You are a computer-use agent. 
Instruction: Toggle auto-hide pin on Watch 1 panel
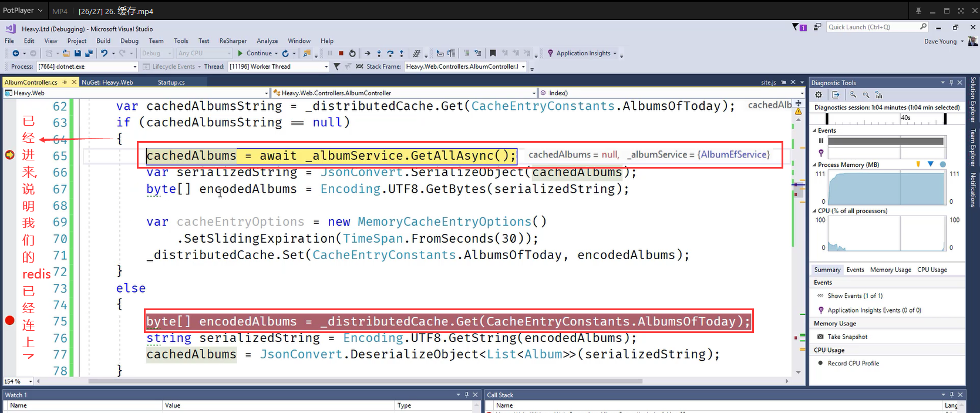pos(467,394)
